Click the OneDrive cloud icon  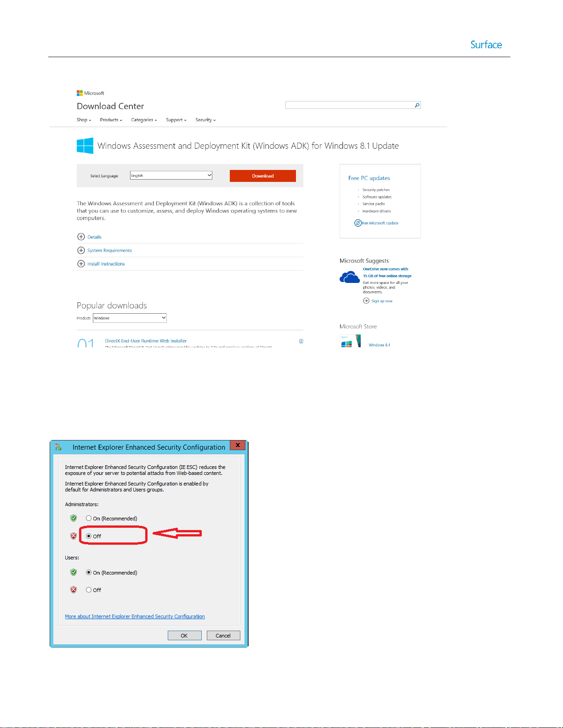tap(349, 277)
